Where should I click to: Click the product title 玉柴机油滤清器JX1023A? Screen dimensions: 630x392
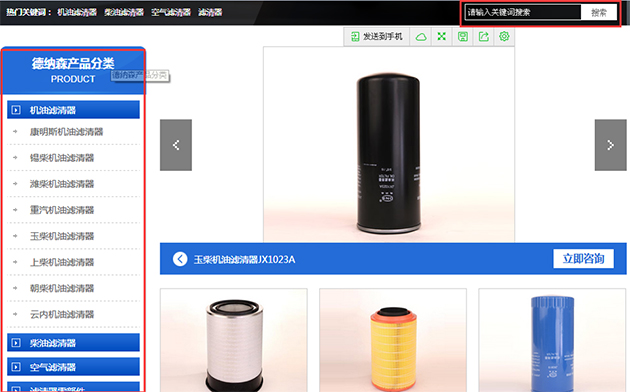coord(244,259)
